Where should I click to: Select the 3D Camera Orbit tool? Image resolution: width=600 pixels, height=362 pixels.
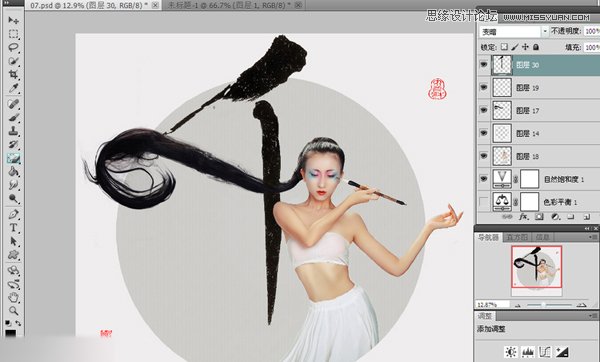(13, 284)
